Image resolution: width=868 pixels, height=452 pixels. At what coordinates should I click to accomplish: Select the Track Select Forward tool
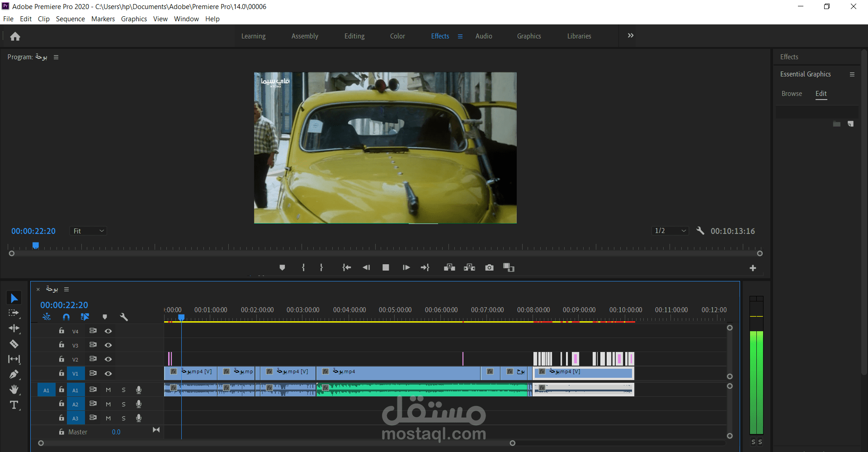tap(14, 313)
